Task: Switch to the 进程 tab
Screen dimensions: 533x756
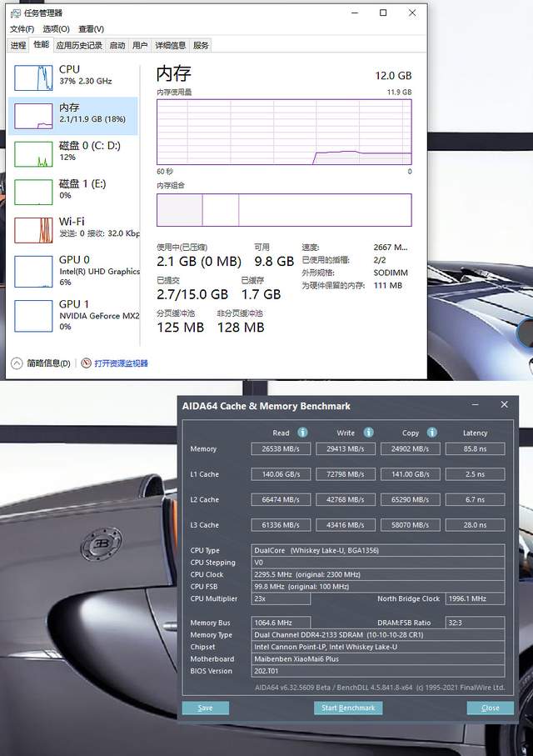Action: pos(18,45)
